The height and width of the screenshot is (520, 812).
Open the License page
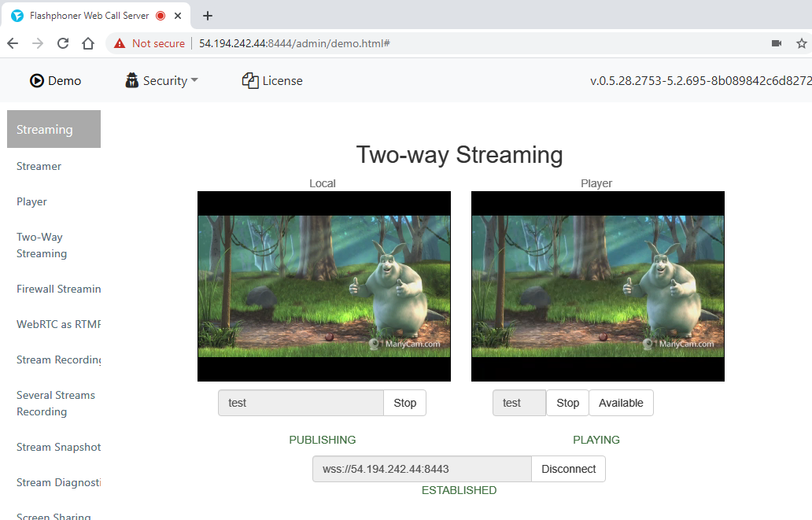(272, 80)
